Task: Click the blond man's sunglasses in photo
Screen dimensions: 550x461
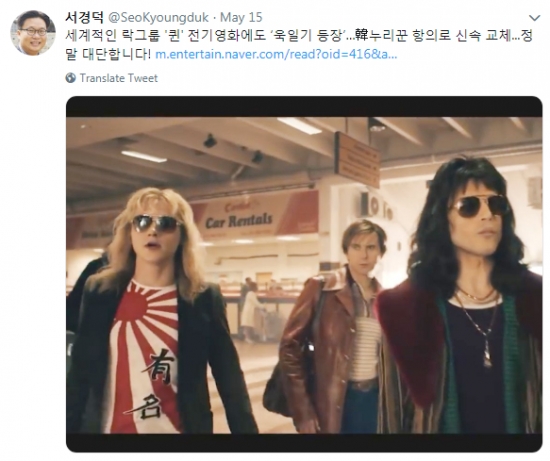Action: tap(156, 223)
